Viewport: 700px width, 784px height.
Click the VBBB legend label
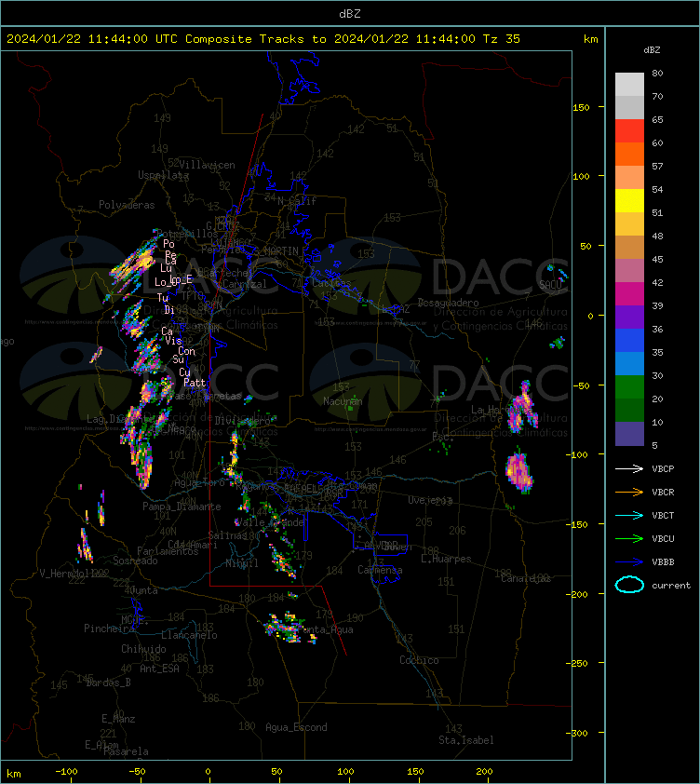click(x=663, y=562)
